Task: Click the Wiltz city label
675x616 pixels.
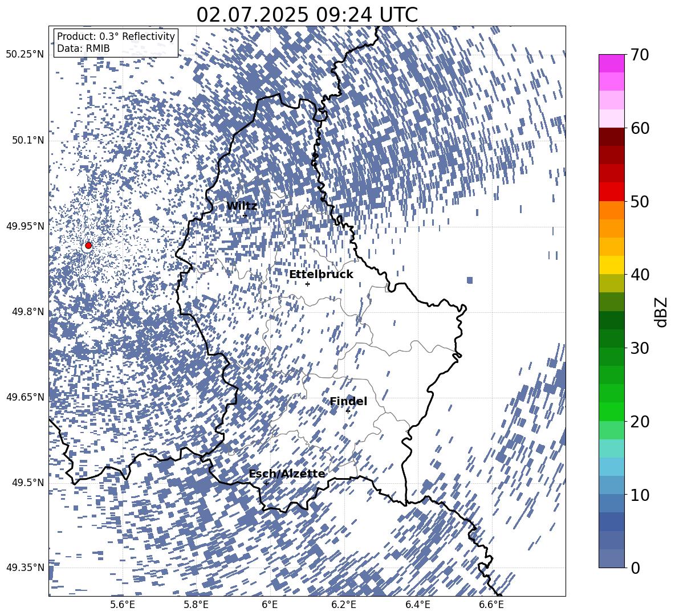Action: pos(242,206)
